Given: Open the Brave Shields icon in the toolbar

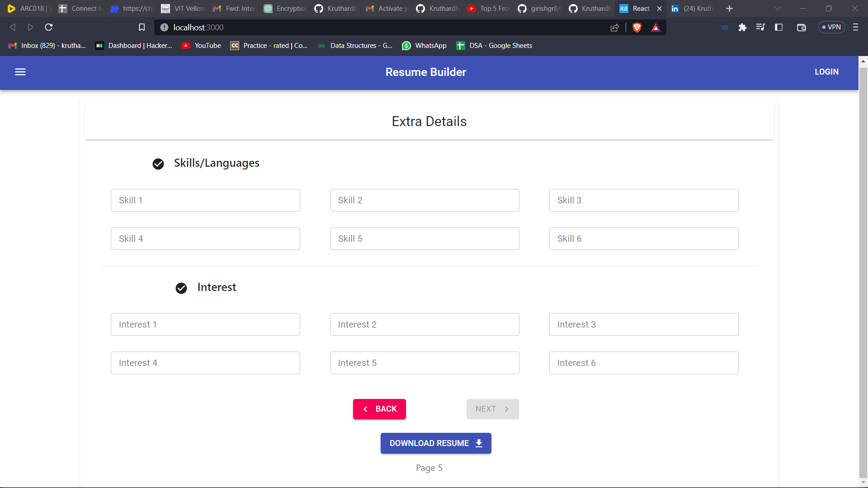Looking at the screenshot, I should click(x=637, y=28).
